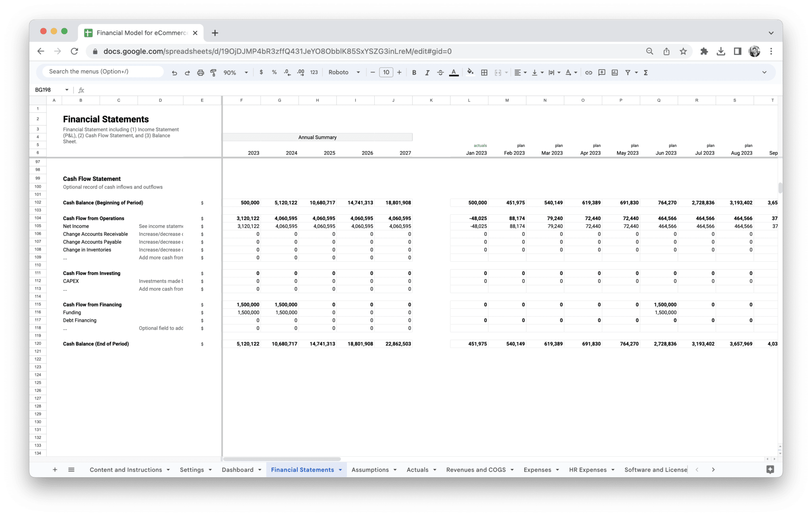This screenshot has height=516, width=812.
Task: Decrease decimal places on selected cells
Action: (286, 73)
